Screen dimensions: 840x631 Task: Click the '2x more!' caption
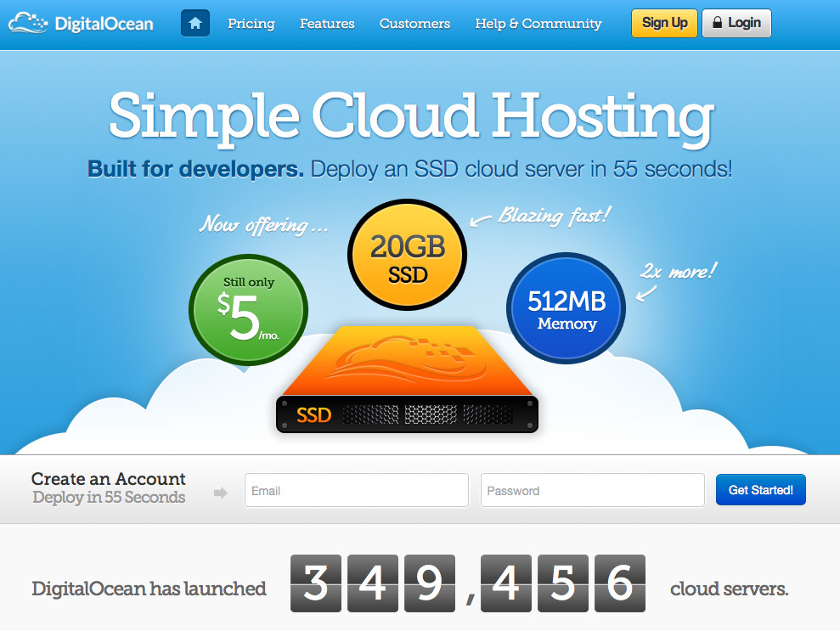coord(679,272)
